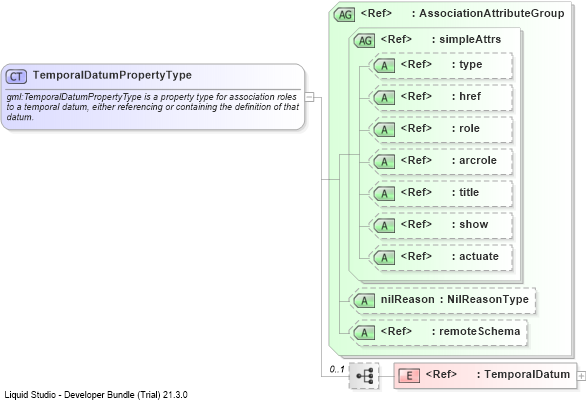586x400 pixels.
Task: Click the A icon of the show attribute
Action: click(x=384, y=226)
